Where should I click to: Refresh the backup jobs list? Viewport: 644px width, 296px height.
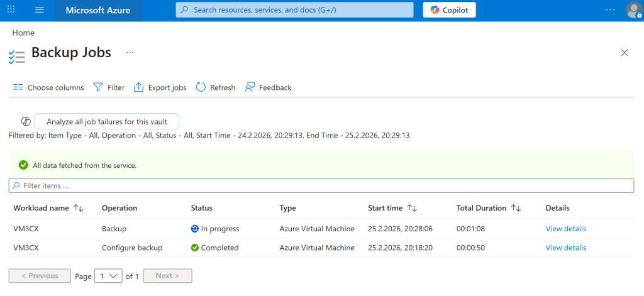pyautogui.click(x=216, y=87)
